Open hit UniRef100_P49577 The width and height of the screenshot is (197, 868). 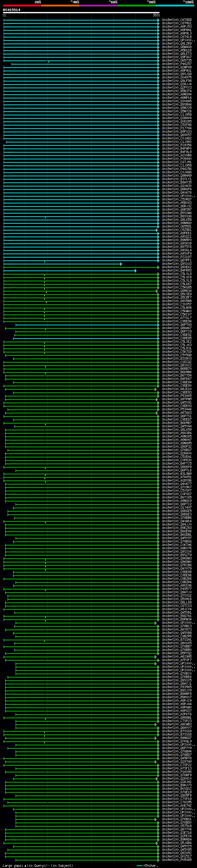tap(177, 589)
